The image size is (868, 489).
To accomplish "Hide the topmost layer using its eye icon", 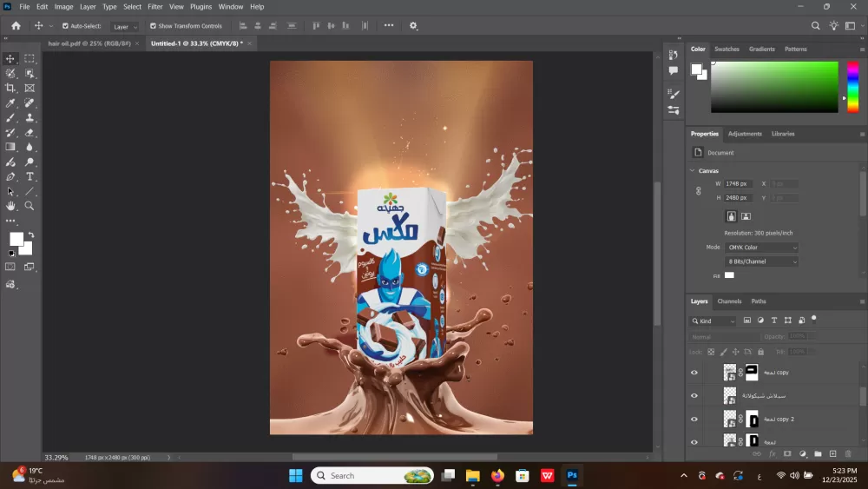I will (x=694, y=373).
